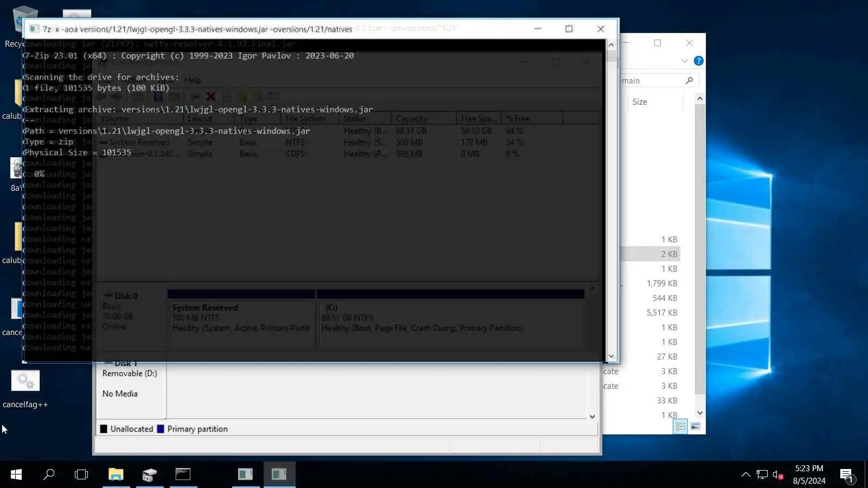Screen dimensions: 868x488
Task: Open taskbar search
Action: [49, 474]
